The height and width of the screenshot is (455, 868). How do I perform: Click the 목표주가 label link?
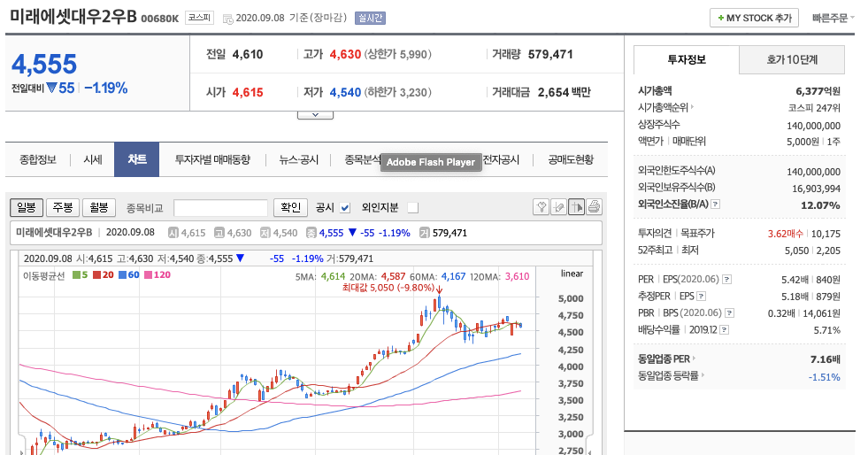coord(697,234)
